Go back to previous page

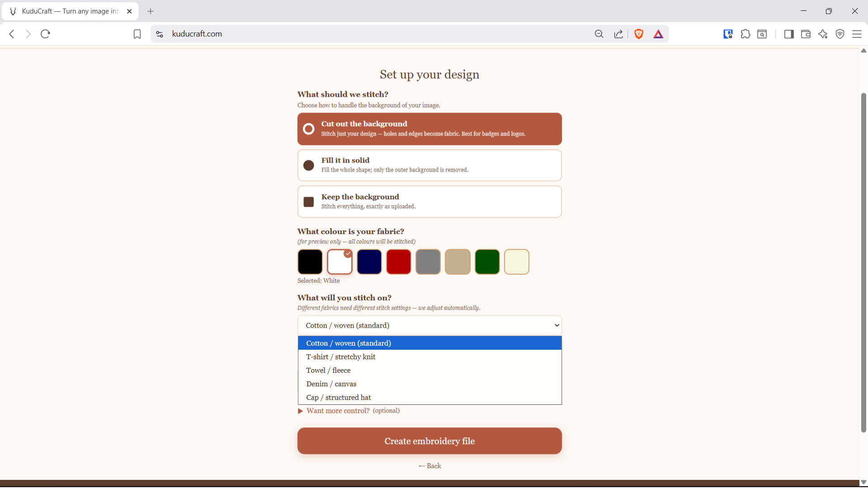pos(12,34)
